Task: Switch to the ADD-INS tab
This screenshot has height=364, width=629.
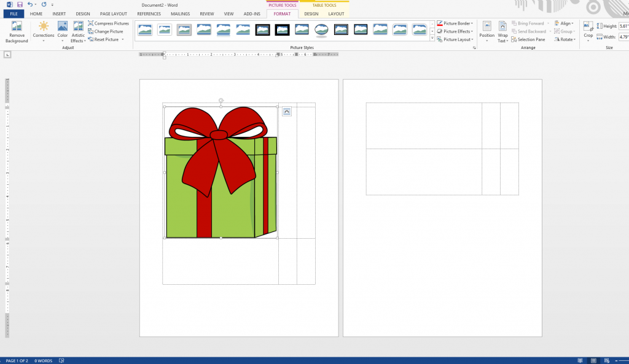Action: pos(252,14)
